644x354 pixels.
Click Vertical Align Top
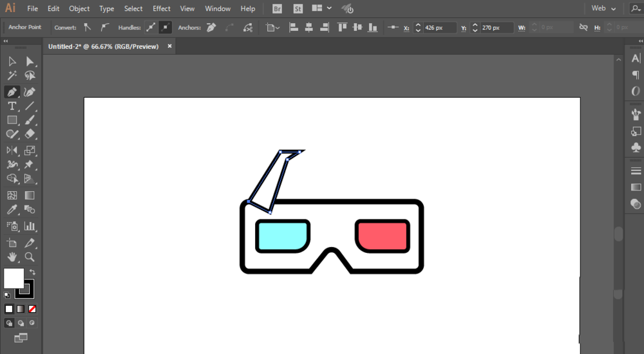pyautogui.click(x=342, y=28)
